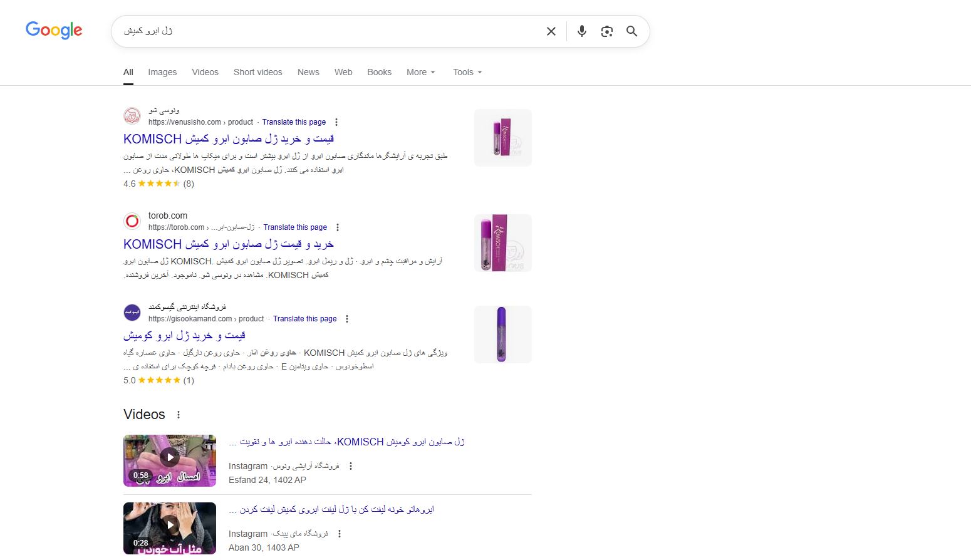This screenshot has height=560, width=971.
Task: Expand the More search filters dropdown
Action: click(420, 72)
